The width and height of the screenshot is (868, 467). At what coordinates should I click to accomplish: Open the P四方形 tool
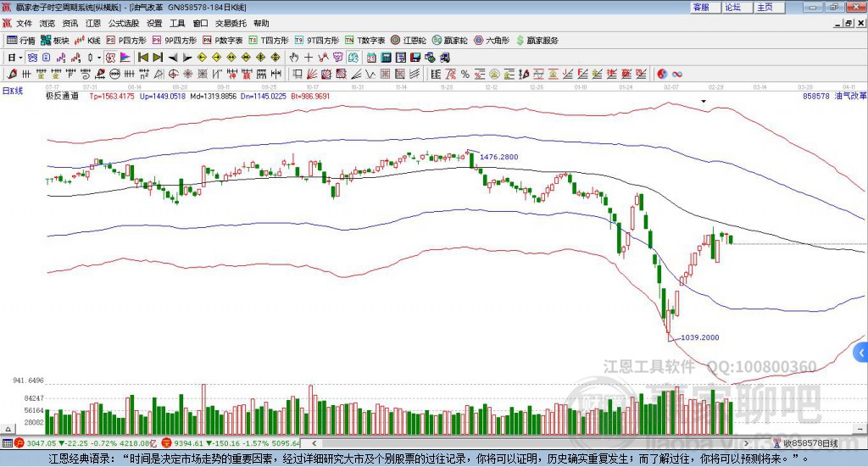click(126, 41)
